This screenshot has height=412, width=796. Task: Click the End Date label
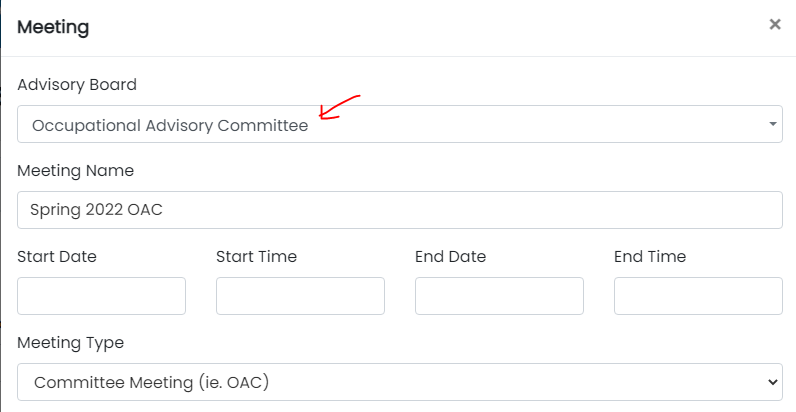pyautogui.click(x=450, y=257)
